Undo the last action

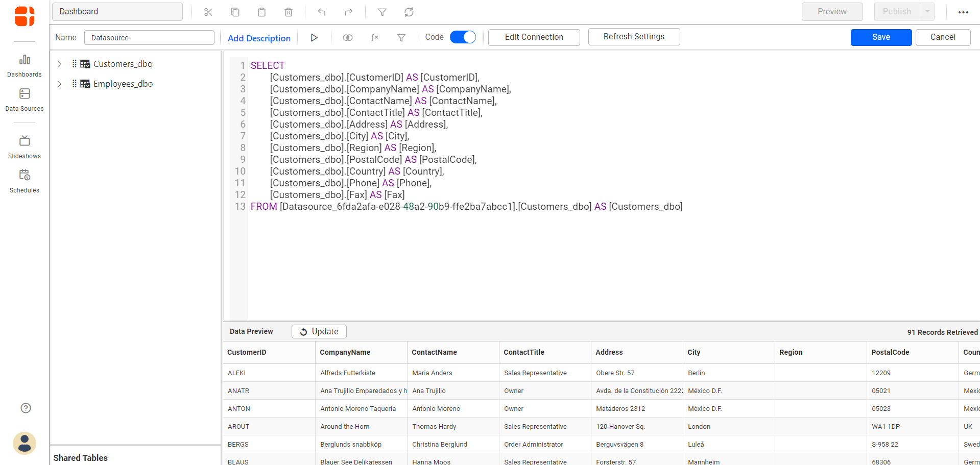coord(321,11)
